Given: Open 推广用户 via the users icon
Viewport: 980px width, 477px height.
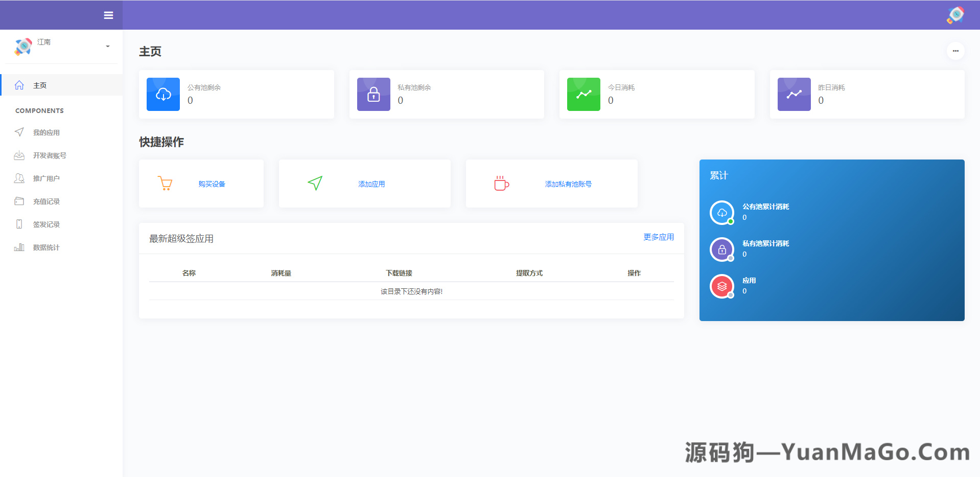Looking at the screenshot, I should point(19,178).
